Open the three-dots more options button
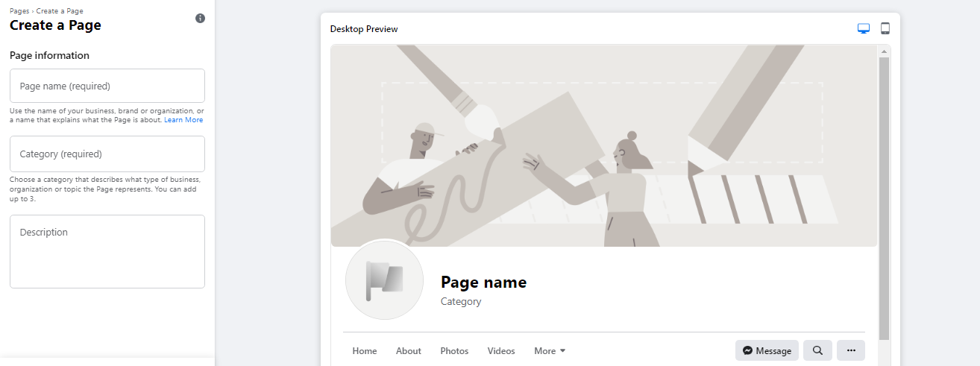 point(851,350)
